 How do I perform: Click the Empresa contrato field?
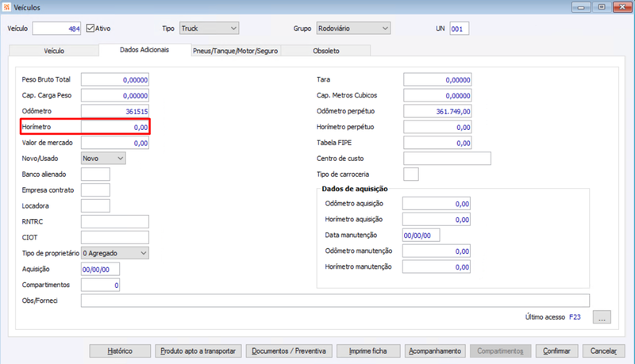coord(95,190)
